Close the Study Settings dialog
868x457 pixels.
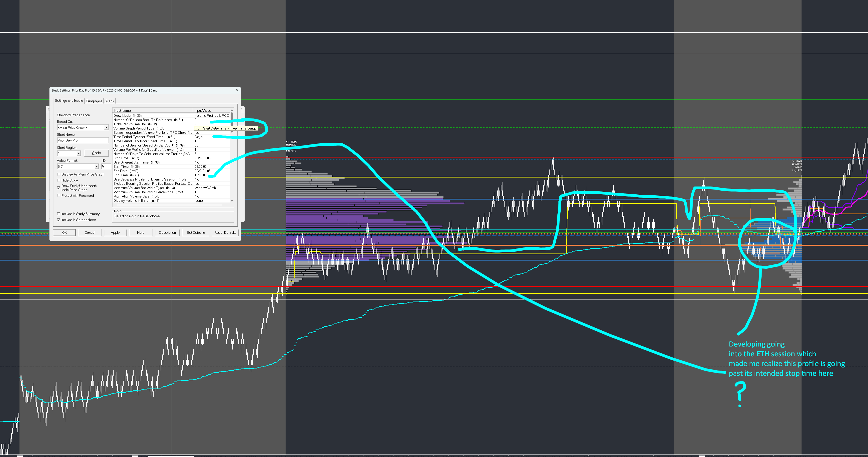pos(237,90)
